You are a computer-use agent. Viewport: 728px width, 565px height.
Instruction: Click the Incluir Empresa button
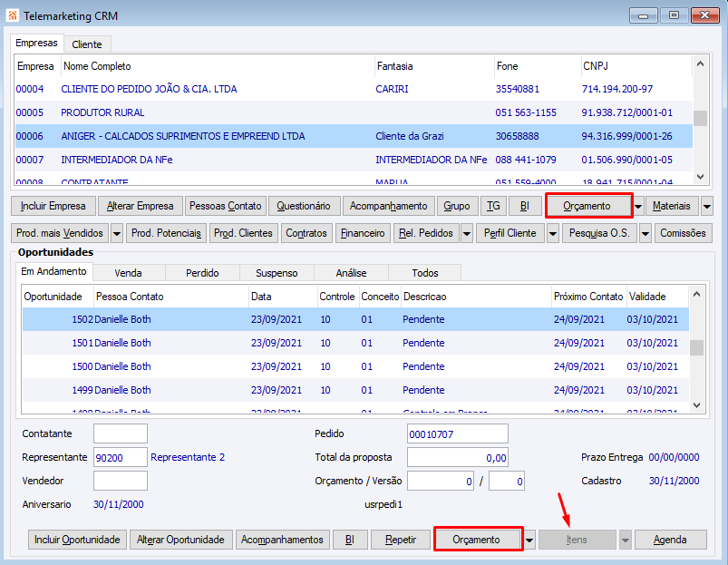(53, 206)
